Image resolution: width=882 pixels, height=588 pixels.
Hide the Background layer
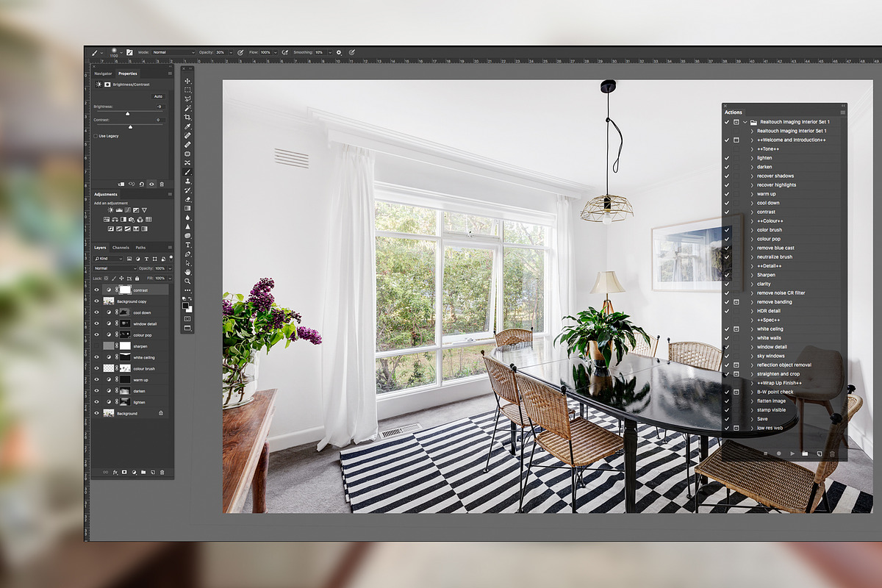click(96, 413)
